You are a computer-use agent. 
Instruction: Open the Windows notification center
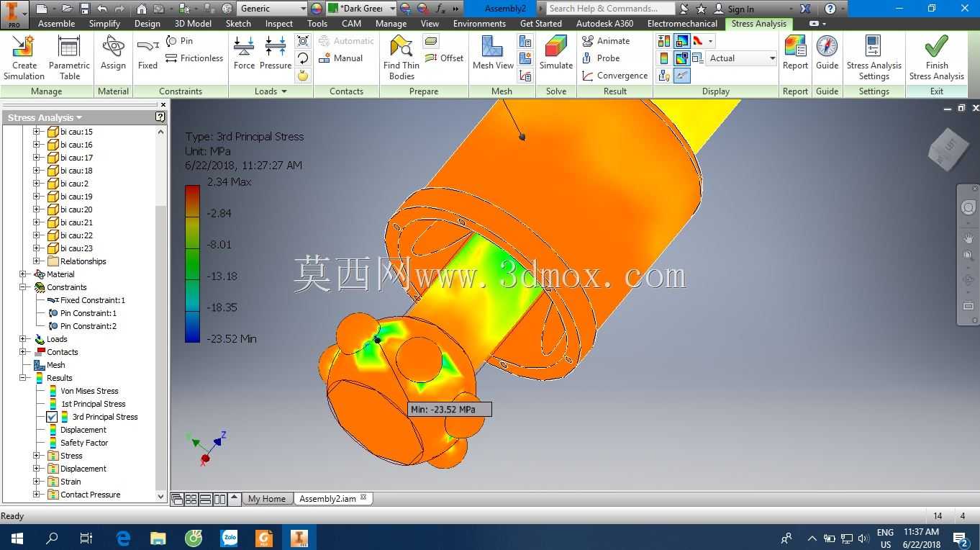(x=960, y=538)
